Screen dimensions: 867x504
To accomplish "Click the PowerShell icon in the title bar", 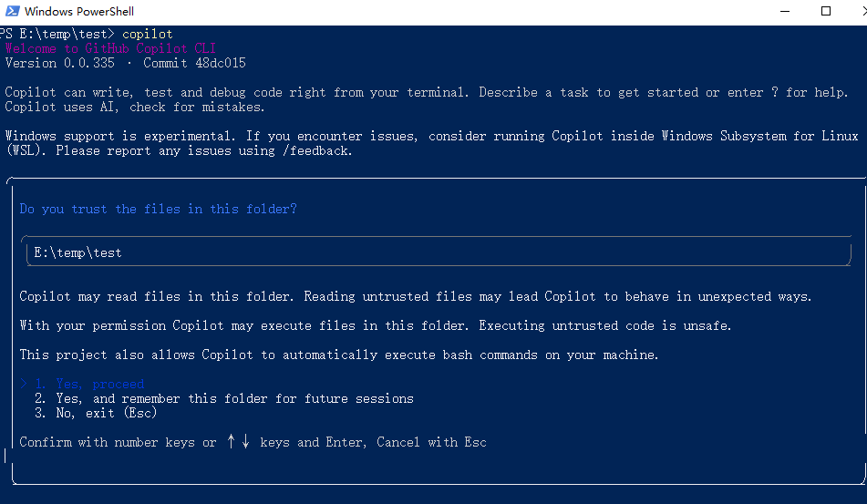I will [9, 12].
